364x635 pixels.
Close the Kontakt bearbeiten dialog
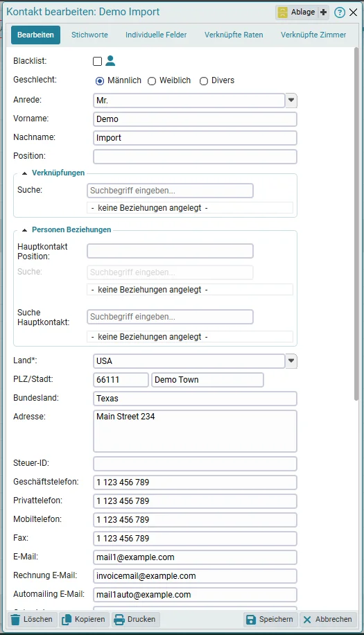point(354,12)
